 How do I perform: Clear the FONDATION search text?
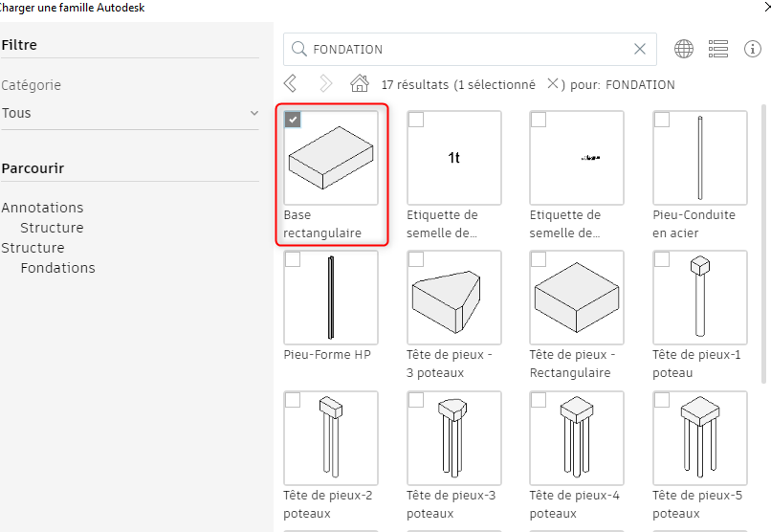(x=640, y=49)
